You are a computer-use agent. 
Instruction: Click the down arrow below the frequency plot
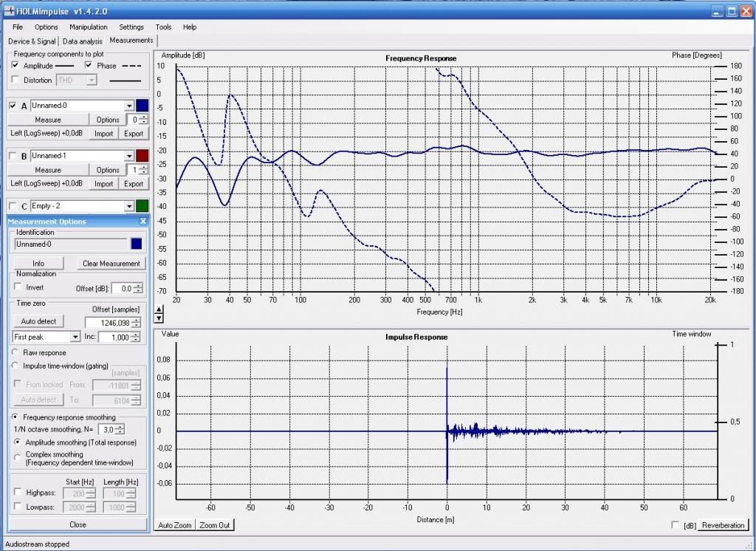pyautogui.click(x=159, y=318)
